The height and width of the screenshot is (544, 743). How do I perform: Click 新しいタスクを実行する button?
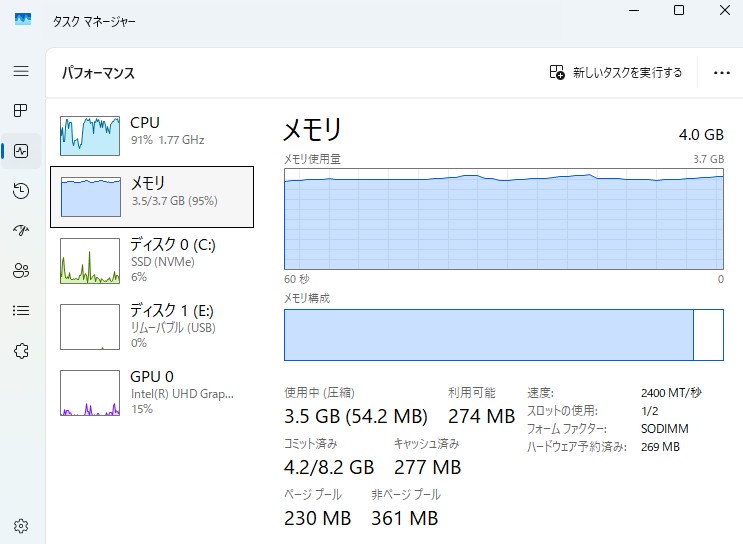pos(616,72)
